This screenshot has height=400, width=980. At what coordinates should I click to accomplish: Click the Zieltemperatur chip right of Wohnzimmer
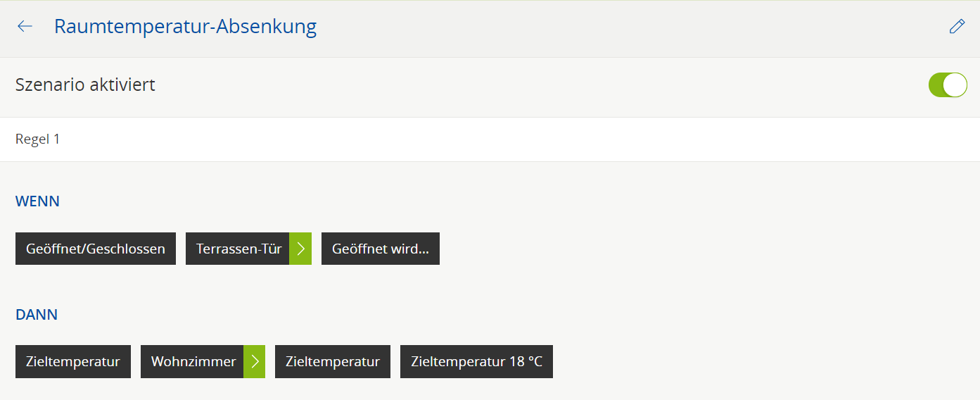333,362
